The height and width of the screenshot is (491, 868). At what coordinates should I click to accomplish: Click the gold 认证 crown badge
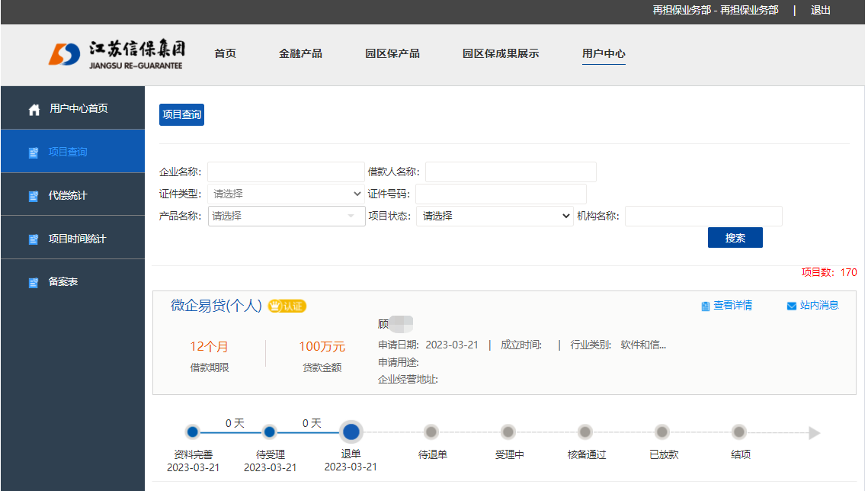287,306
